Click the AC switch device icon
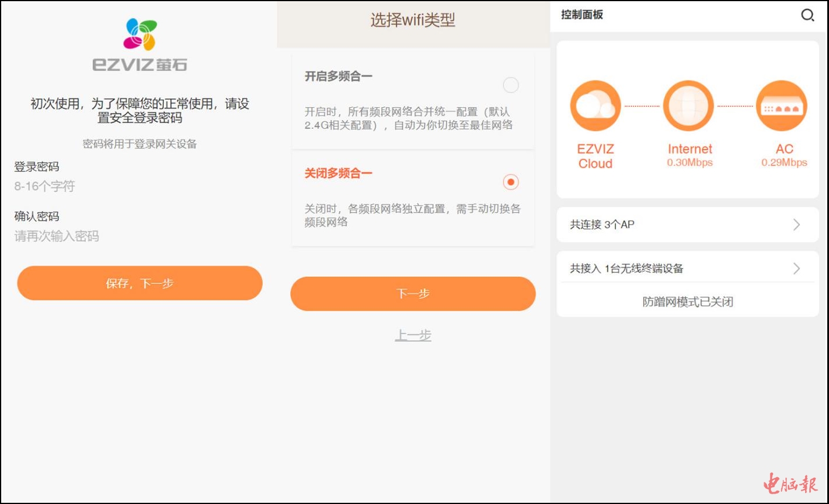 781,106
